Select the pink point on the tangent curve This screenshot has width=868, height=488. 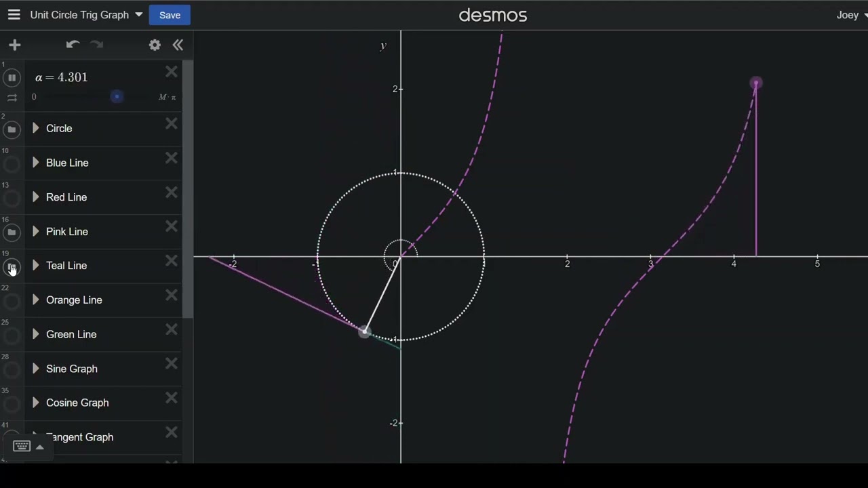756,83
